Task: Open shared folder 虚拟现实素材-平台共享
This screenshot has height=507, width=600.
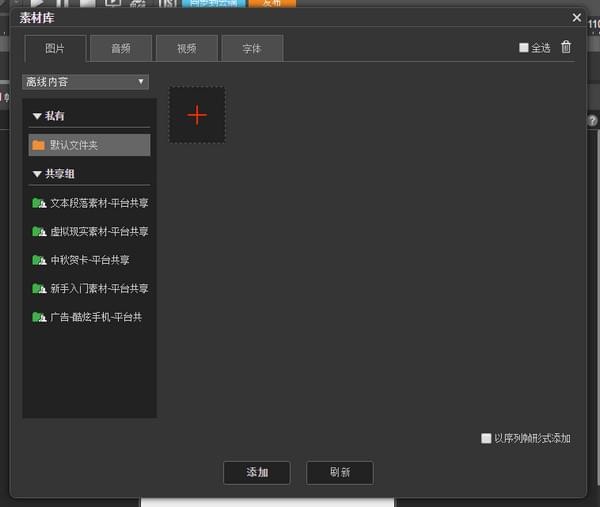Action: [x=90, y=232]
